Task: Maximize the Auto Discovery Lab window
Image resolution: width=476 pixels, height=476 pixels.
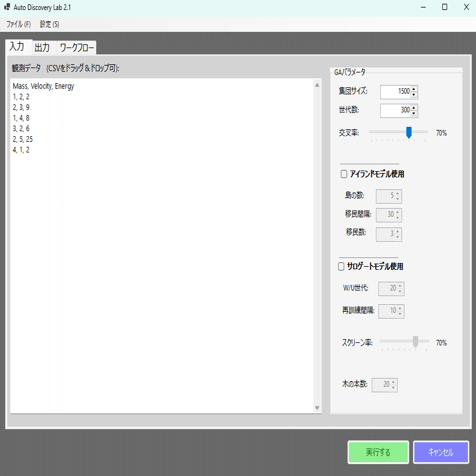Action: point(444,7)
